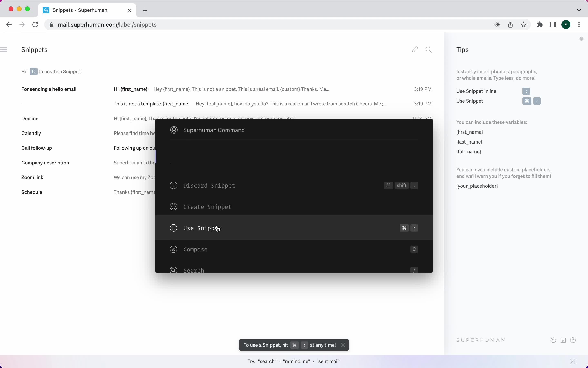Click the compose pencil icon in Snippets header
588x368 pixels.
pyautogui.click(x=415, y=50)
